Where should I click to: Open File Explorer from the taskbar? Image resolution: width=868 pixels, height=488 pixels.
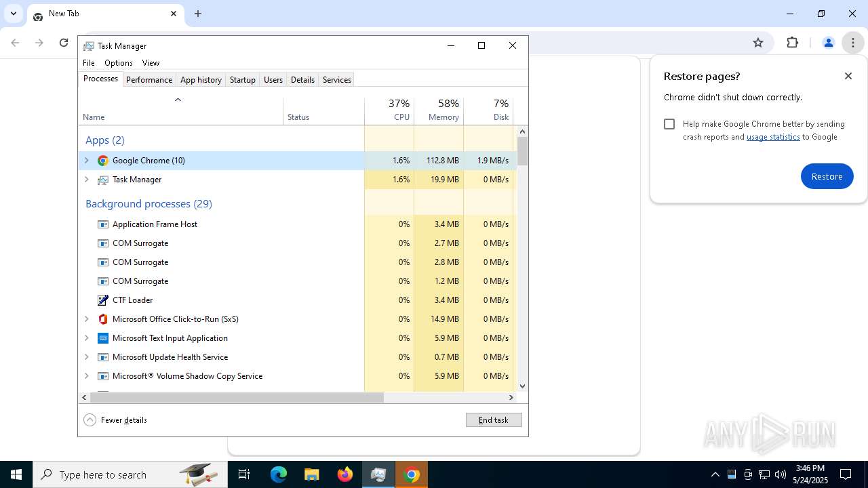(311, 474)
